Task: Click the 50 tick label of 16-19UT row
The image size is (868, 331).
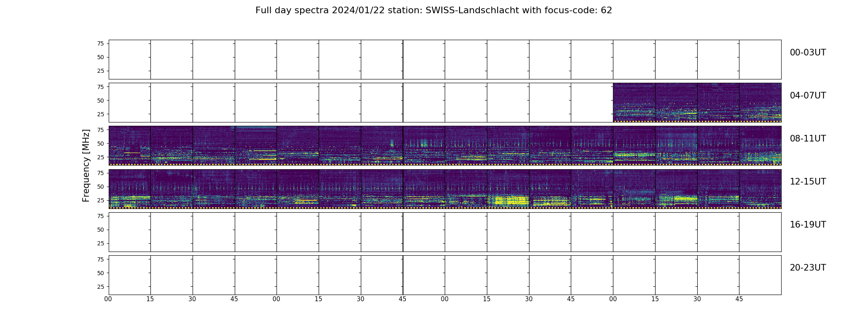Action: pyautogui.click(x=100, y=229)
